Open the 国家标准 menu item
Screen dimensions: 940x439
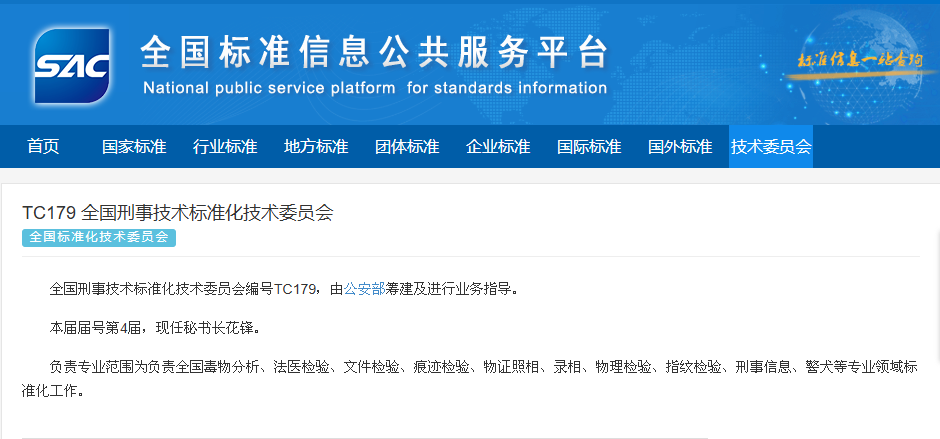(134, 146)
